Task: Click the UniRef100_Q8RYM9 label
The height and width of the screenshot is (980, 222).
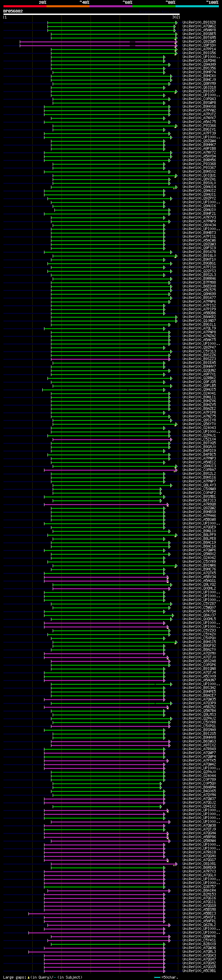Action: 199,84
